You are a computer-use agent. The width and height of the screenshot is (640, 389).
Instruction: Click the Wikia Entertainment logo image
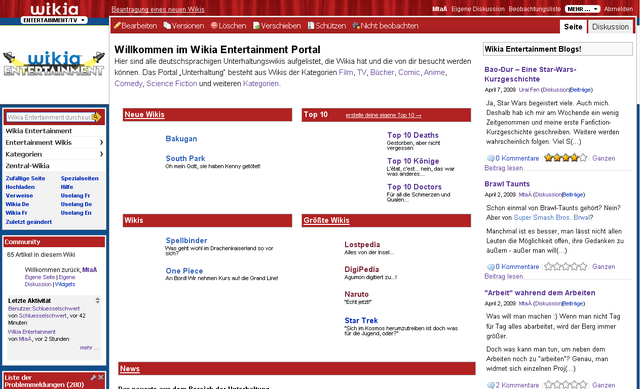click(x=54, y=64)
